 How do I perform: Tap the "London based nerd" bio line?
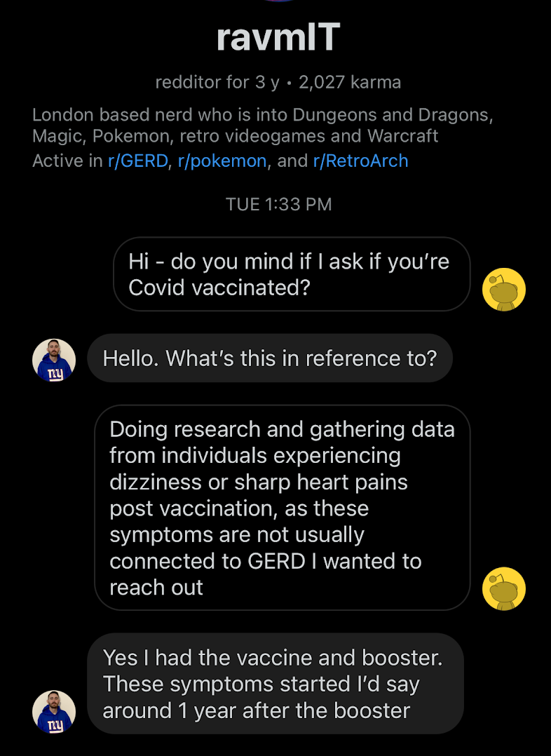pos(263,115)
